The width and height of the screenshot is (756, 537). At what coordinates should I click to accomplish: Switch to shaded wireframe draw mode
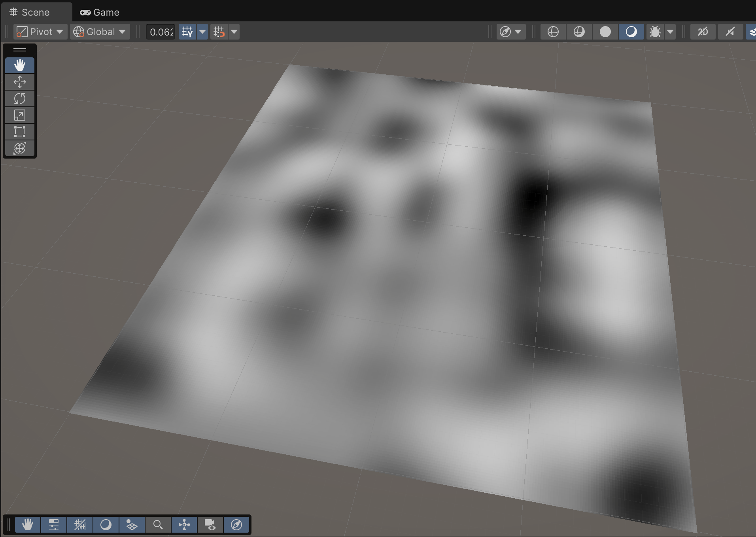point(579,32)
